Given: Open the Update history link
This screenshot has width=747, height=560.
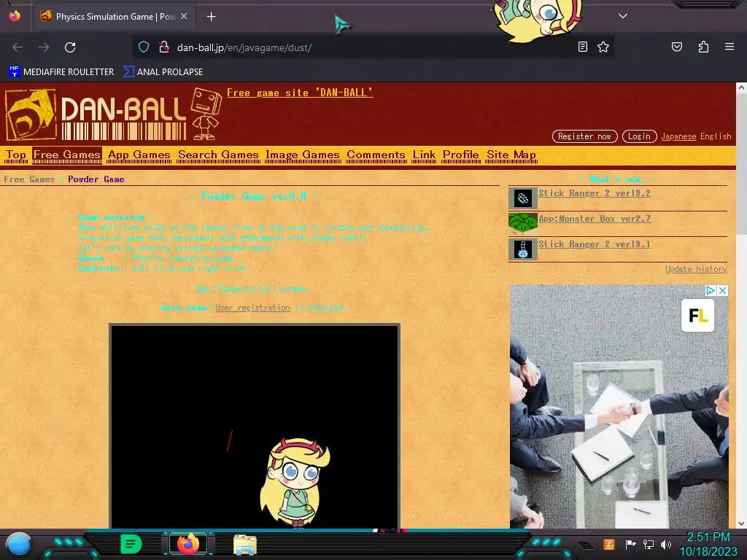Looking at the screenshot, I should tap(696, 269).
